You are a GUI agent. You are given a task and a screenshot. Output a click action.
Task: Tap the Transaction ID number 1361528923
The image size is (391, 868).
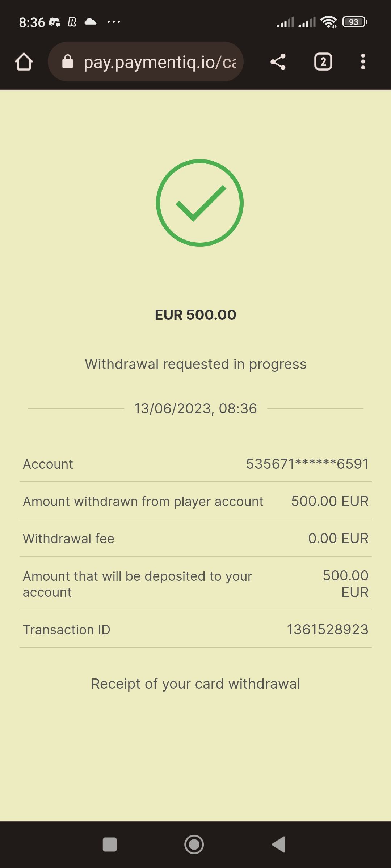[x=328, y=630]
